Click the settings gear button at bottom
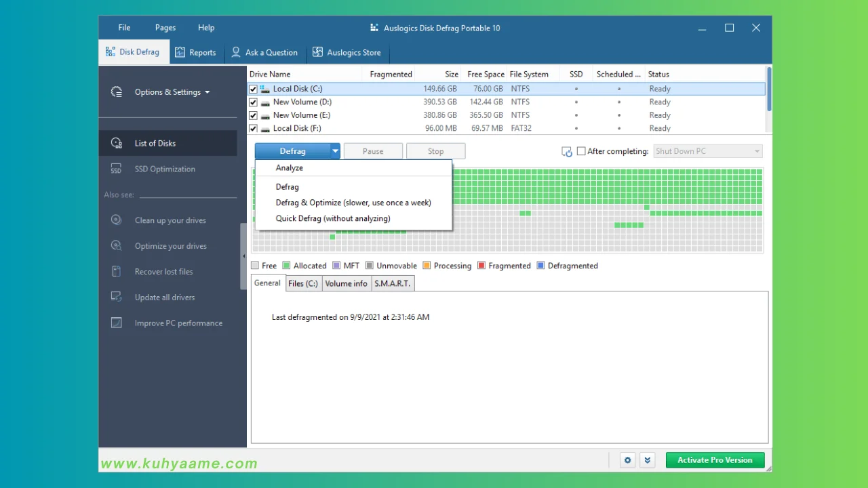The height and width of the screenshot is (488, 868). 628,460
